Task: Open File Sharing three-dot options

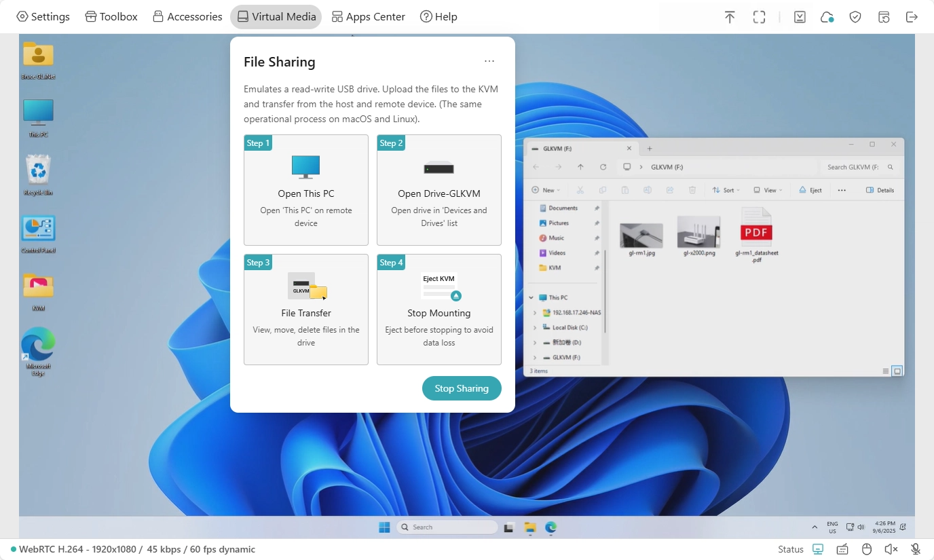Action: tap(489, 61)
